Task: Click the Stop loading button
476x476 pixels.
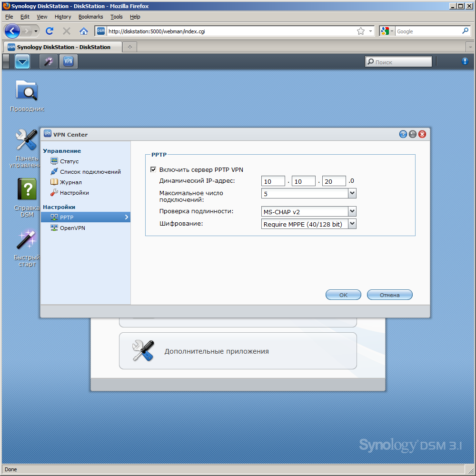Action: click(67, 31)
